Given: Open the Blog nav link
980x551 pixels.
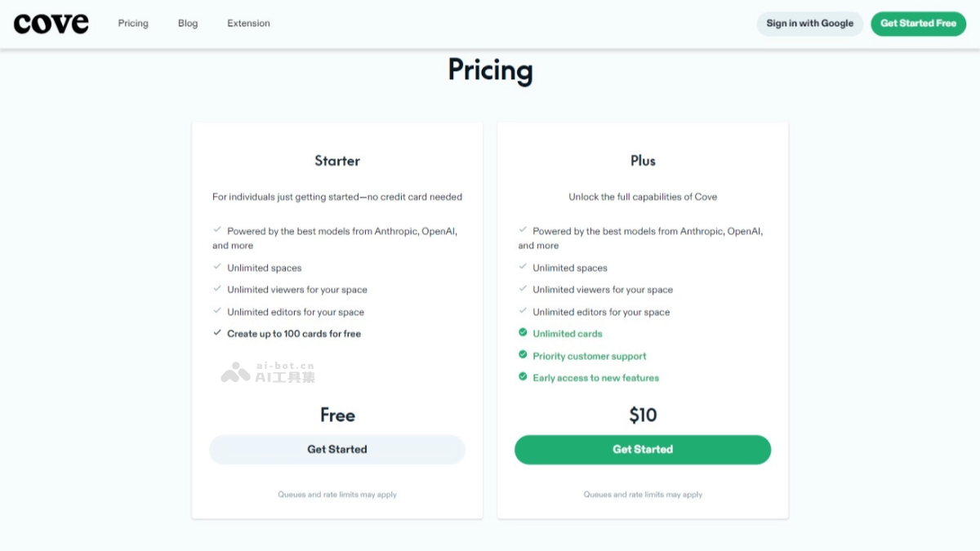Looking at the screenshot, I should coord(188,23).
